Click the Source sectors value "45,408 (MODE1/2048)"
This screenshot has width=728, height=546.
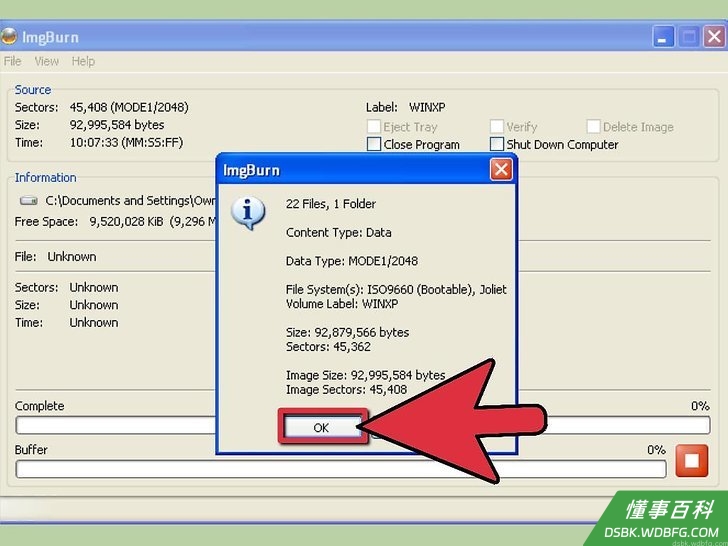[x=129, y=107]
